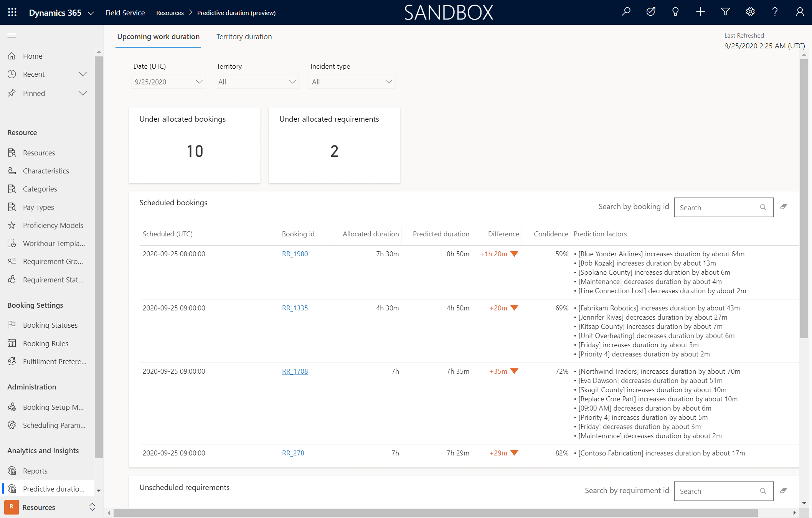This screenshot has width=812, height=518.
Task: Sort by Scheduled (UTC) column header
Action: (168, 234)
